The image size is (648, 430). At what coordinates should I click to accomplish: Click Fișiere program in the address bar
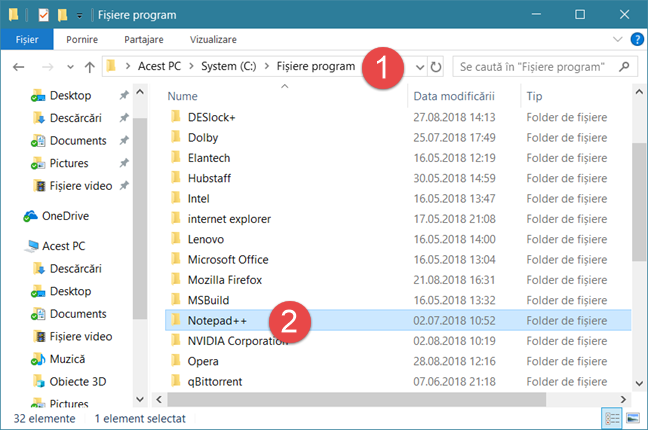tap(316, 66)
